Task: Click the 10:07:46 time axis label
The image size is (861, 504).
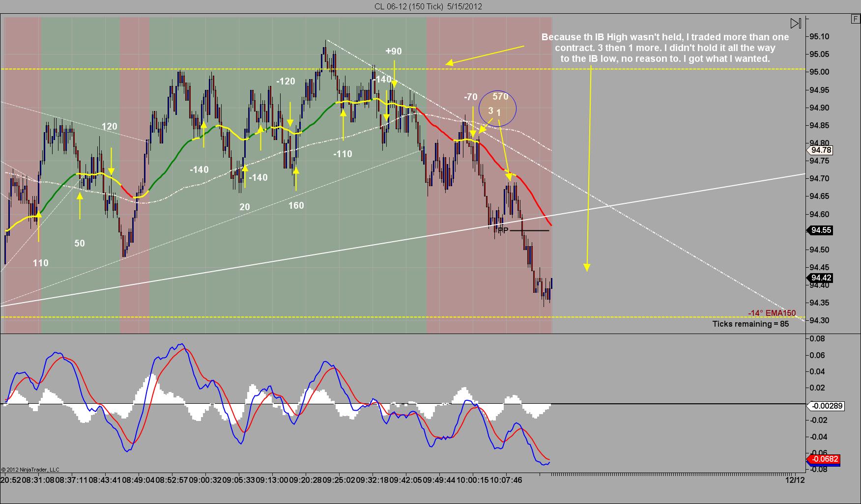Action: [x=507, y=480]
